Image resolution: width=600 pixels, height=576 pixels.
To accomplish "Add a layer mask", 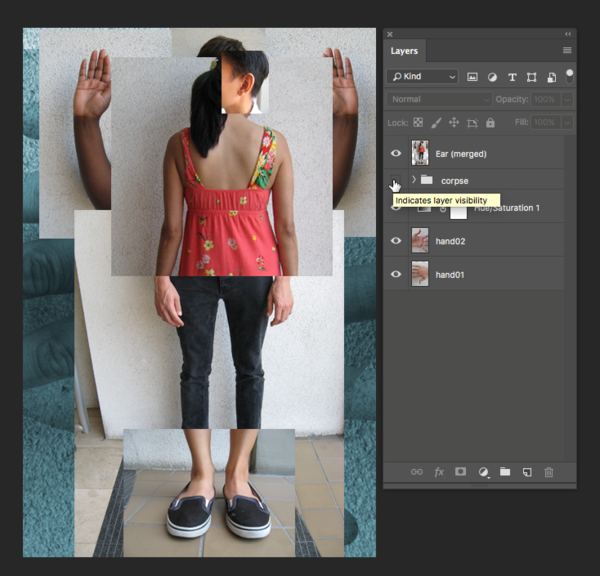I will 461,472.
